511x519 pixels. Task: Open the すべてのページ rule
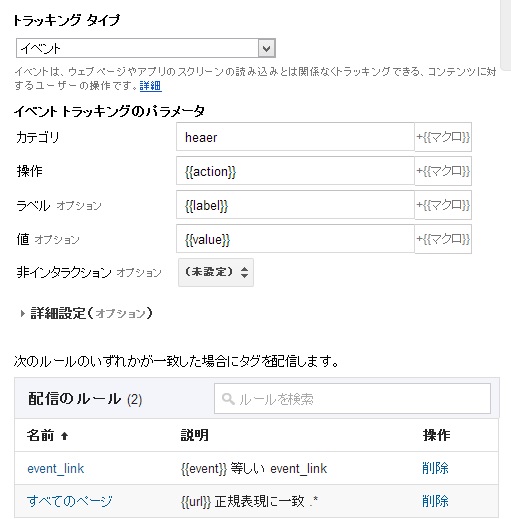click(70, 501)
